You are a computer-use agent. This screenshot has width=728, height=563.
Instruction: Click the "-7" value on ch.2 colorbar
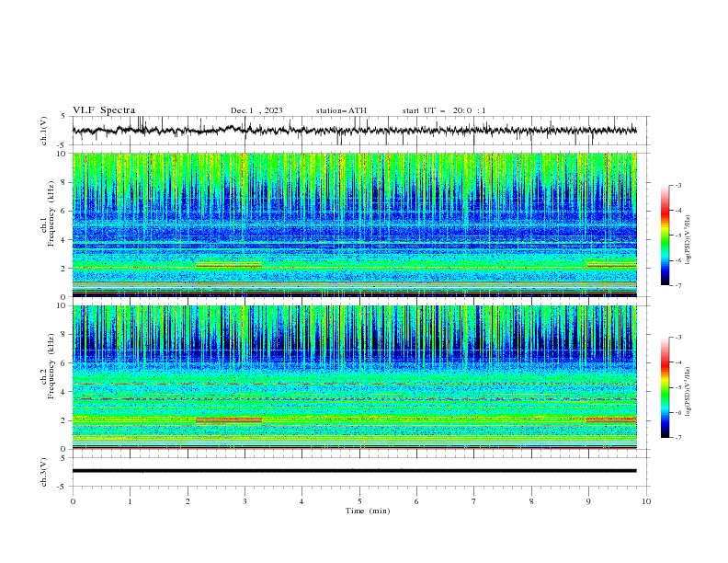(x=678, y=437)
